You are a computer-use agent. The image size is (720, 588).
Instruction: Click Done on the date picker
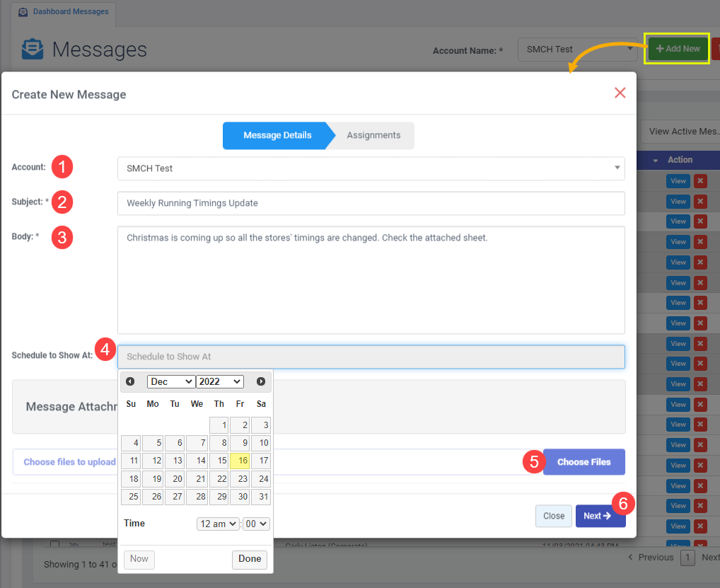pos(249,559)
